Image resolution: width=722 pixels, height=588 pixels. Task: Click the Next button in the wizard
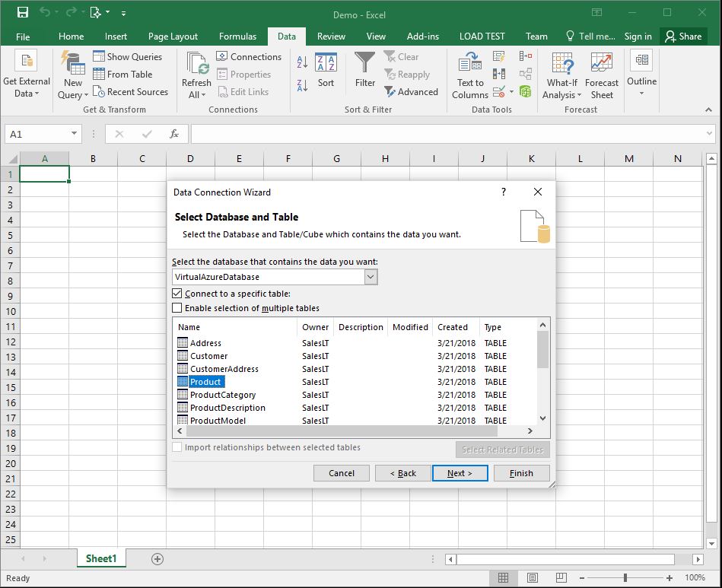460,472
